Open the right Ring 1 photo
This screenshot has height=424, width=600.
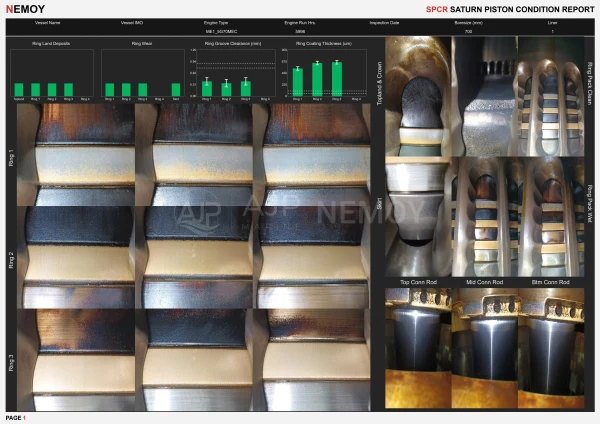pos(311,155)
